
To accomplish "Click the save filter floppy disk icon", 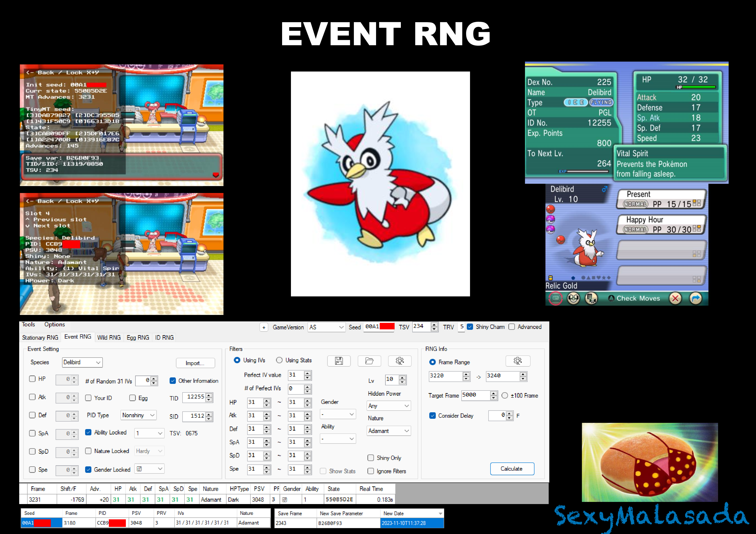I will 339,361.
